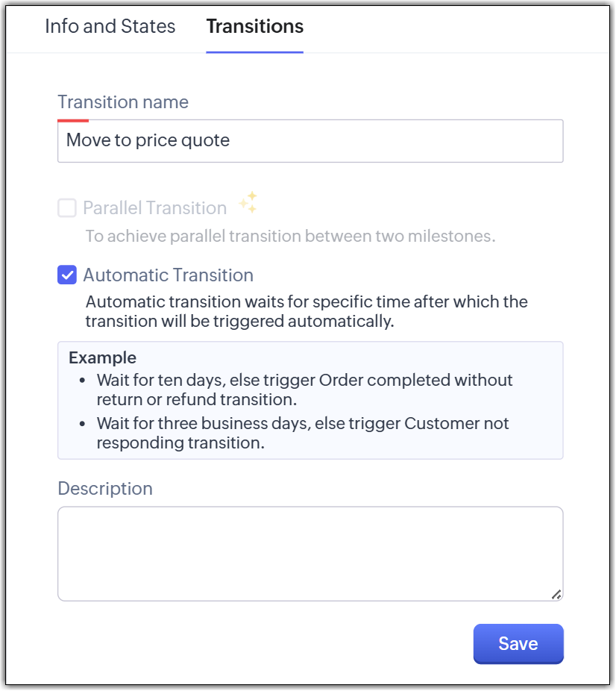This screenshot has width=616, height=691.
Task: Click the checkmark inside Automatic Transition box
Action: (67, 275)
